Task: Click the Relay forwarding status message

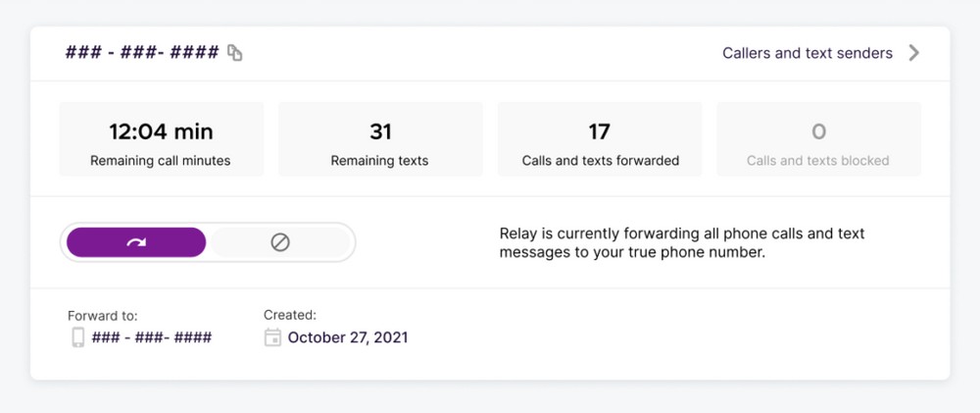Action: click(682, 243)
